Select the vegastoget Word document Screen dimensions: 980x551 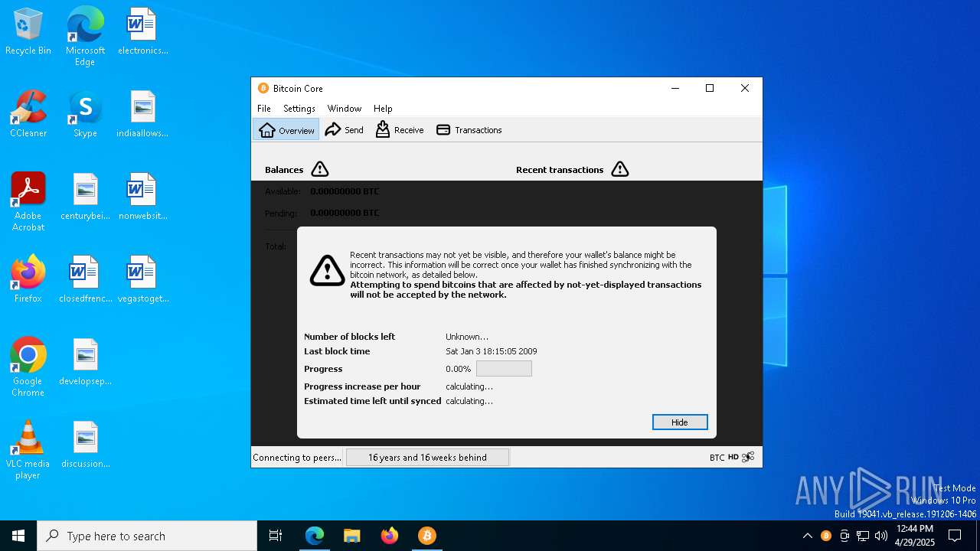(x=142, y=280)
